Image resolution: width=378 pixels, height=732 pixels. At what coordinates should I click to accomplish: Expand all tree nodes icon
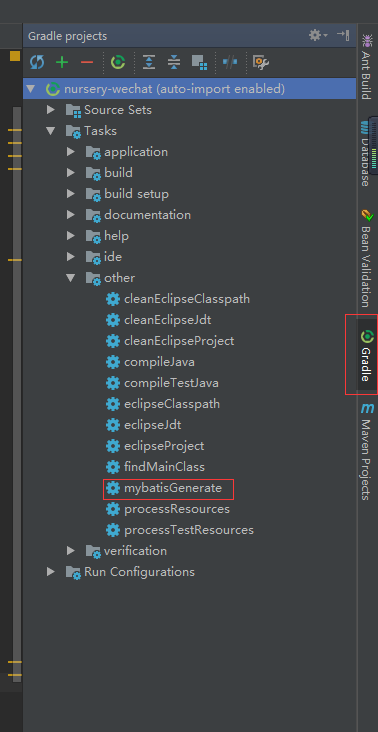pyautogui.click(x=149, y=62)
